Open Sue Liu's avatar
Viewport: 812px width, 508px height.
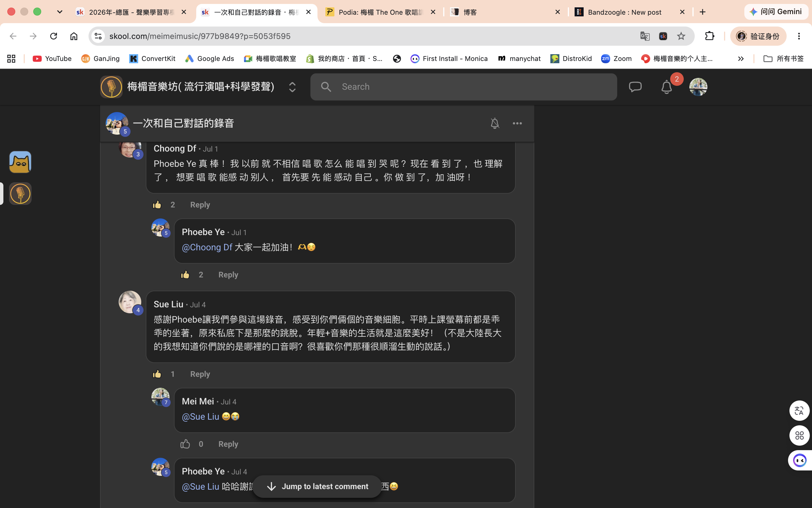(130, 302)
